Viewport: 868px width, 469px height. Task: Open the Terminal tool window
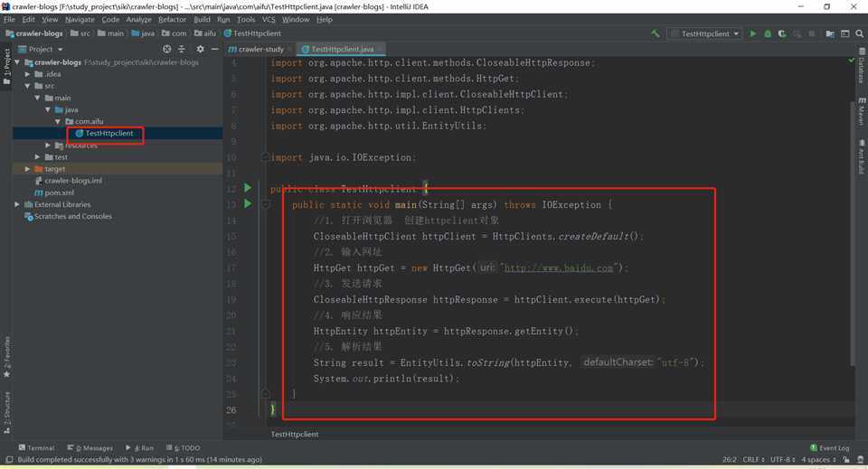click(x=36, y=448)
